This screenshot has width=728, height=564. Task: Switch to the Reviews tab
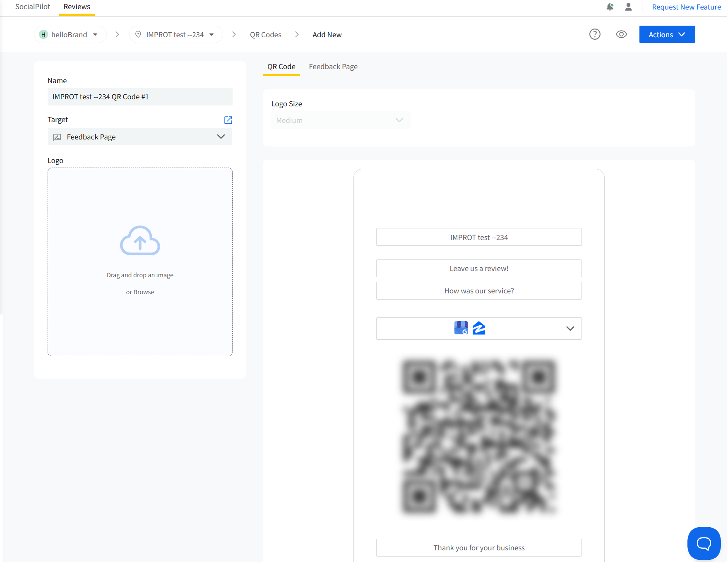tap(77, 7)
